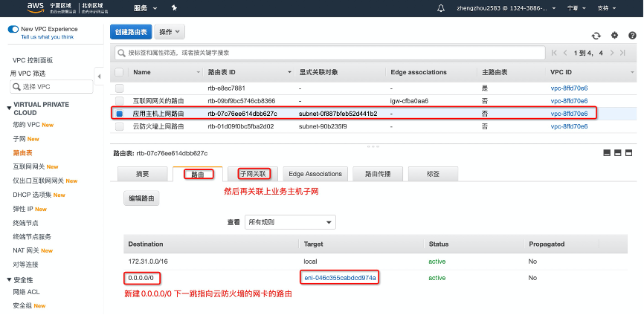644x315 pixels.
Task: Toggle the New VPC Experience switch
Action: (13, 29)
